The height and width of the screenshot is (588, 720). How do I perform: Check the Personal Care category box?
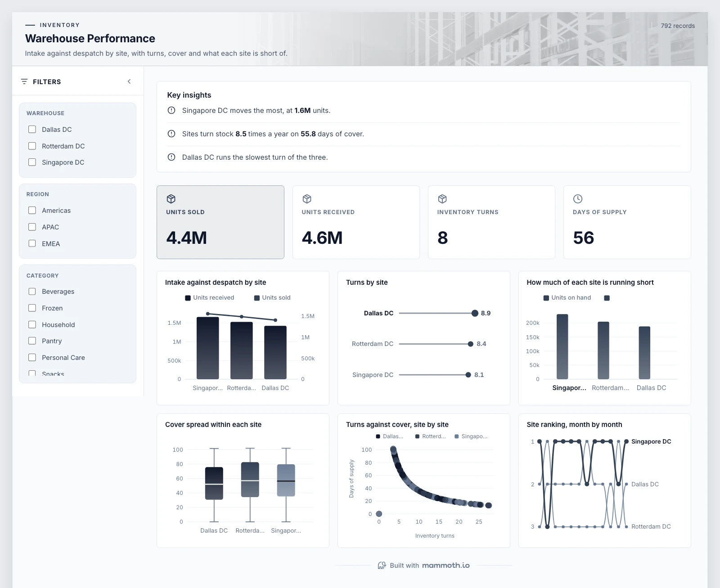tap(32, 357)
